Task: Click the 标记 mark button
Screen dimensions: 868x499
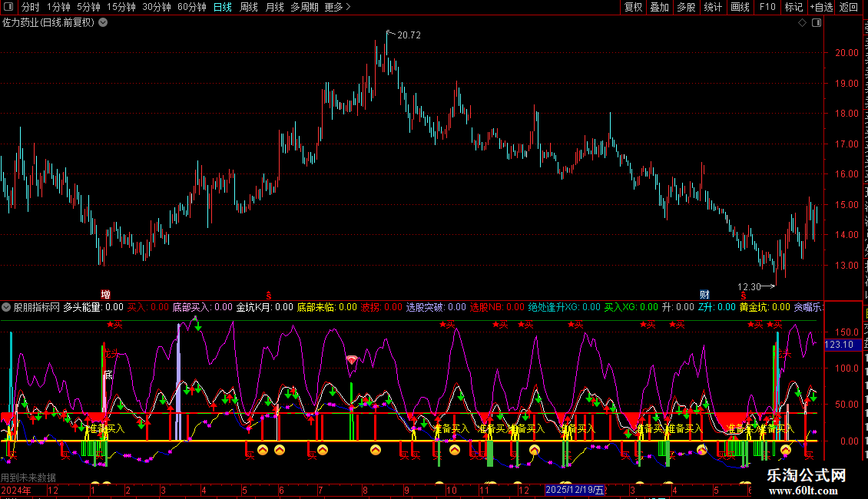Action: click(x=793, y=7)
